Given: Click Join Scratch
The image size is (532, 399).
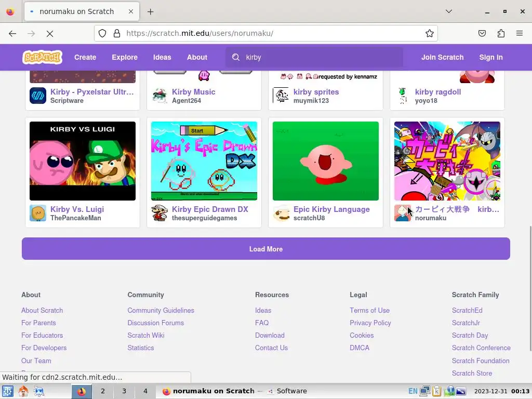Looking at the screenshot, I should click(x=443, y=57).
